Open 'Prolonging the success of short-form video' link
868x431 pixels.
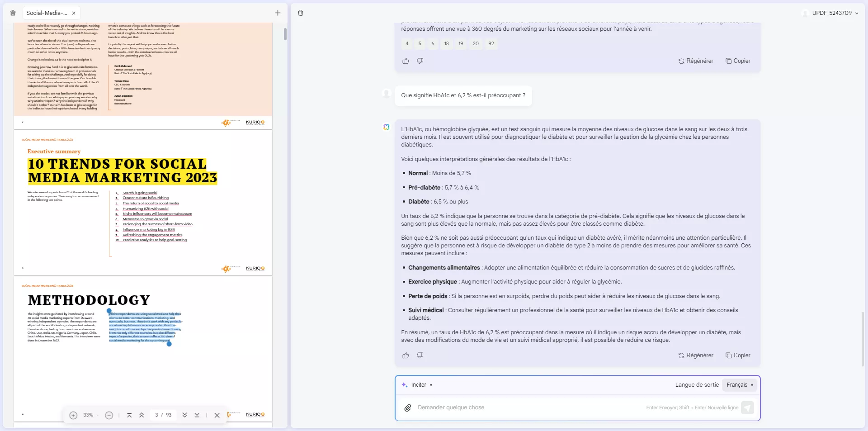point(157,224)
